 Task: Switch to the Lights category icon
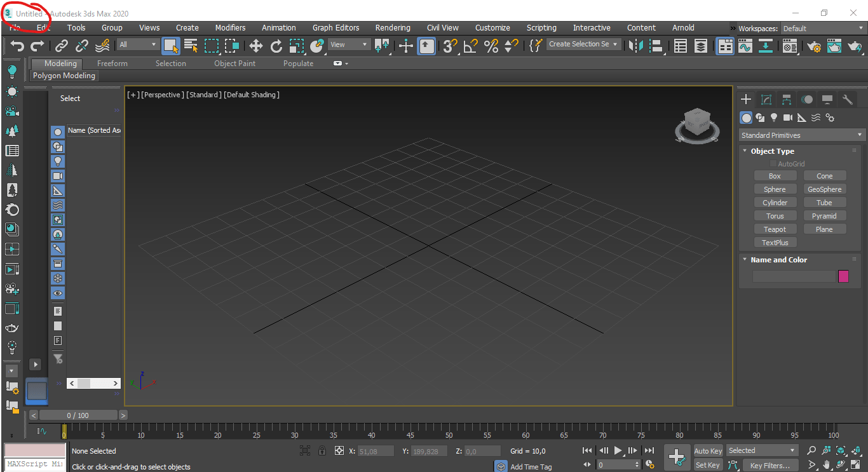[x=774, y=118]
